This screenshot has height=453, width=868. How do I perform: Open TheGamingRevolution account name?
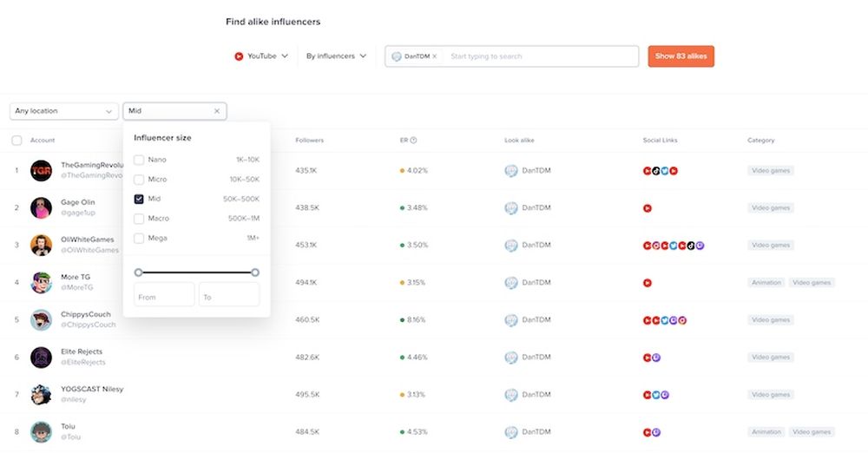pos(92,165)
